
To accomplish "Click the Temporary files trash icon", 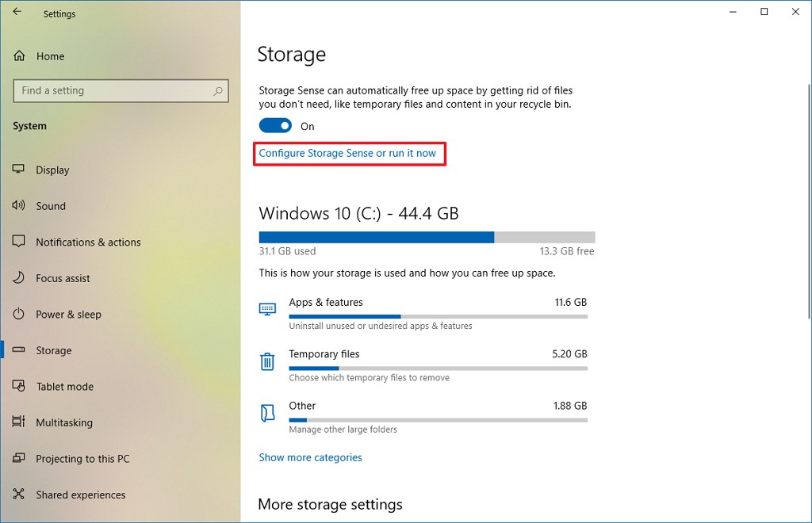I will coord(267,362).
